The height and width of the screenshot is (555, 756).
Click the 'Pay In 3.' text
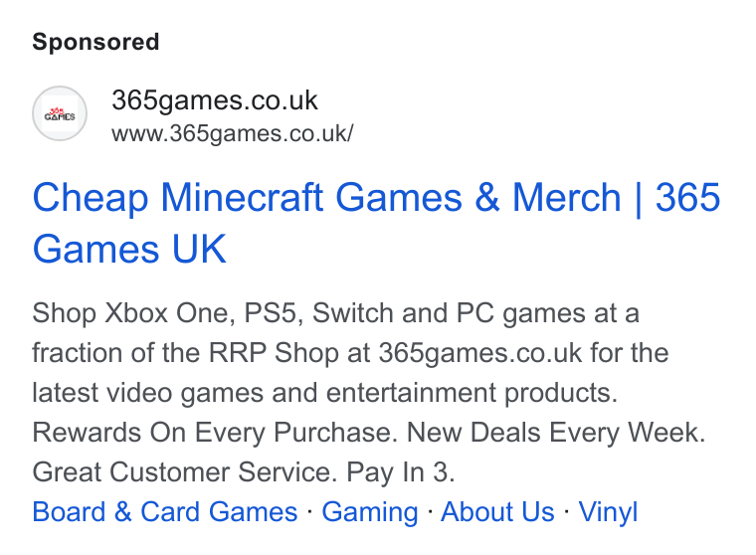pyautogui.click(x=401, y=472)
